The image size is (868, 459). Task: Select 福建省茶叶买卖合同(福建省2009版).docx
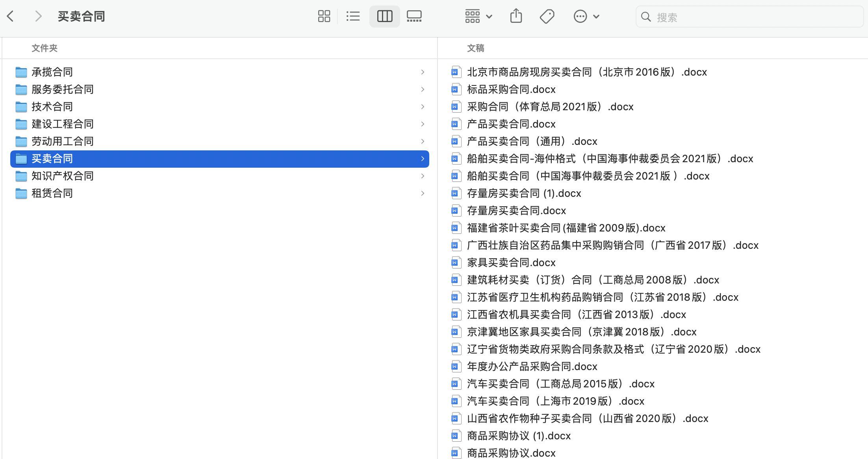(x=566, y=228)
